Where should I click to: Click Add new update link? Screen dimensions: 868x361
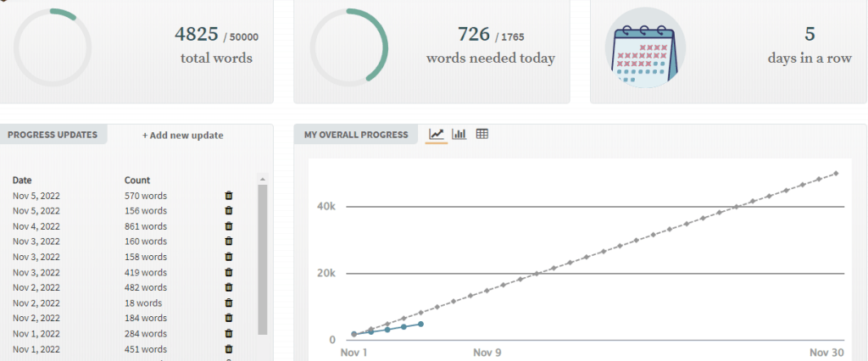(x=183, y=135)
